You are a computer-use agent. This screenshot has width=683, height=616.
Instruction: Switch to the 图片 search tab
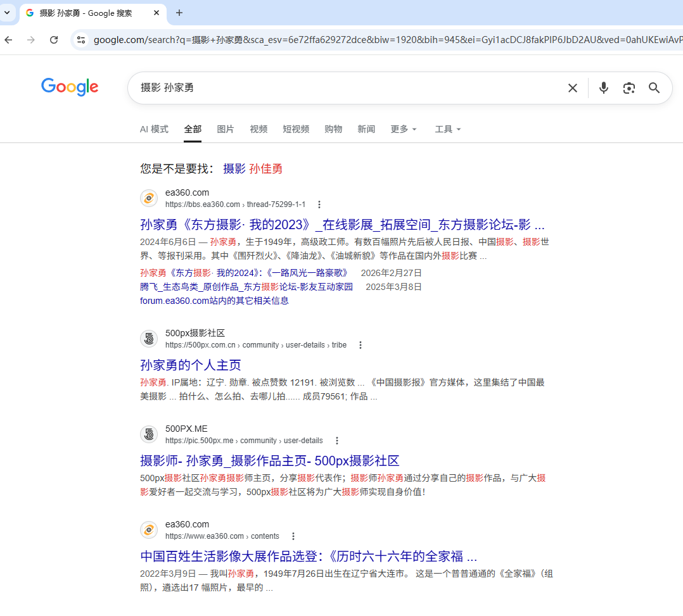[225, 129]
